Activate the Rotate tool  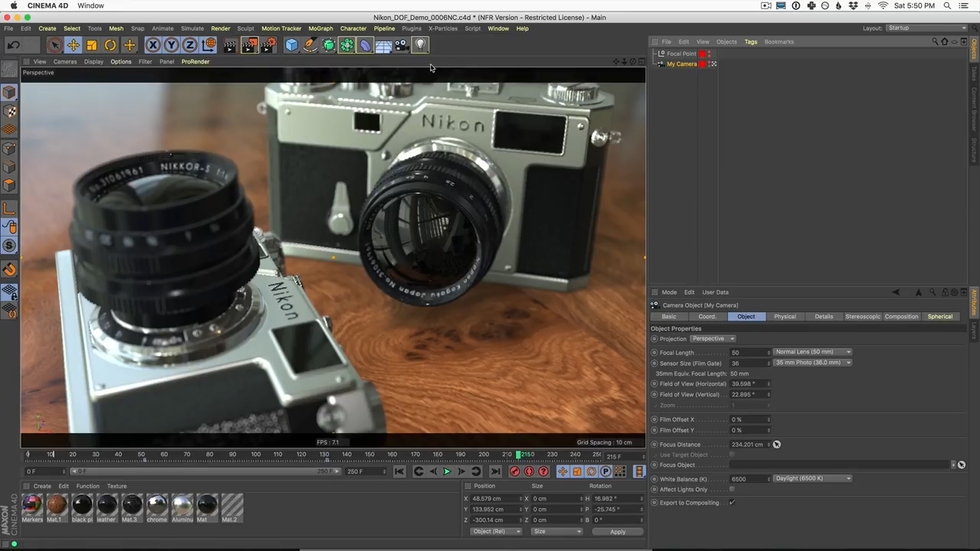pyautogui.click(x=110, y=45)
